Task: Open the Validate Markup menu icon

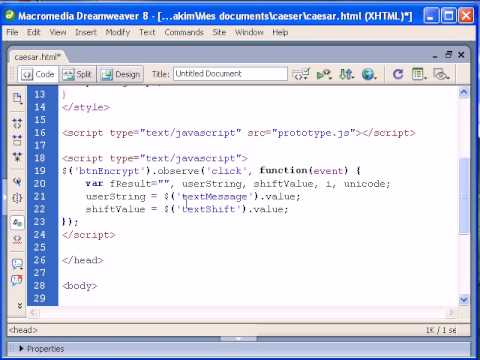Action: (x=324, y=74)
